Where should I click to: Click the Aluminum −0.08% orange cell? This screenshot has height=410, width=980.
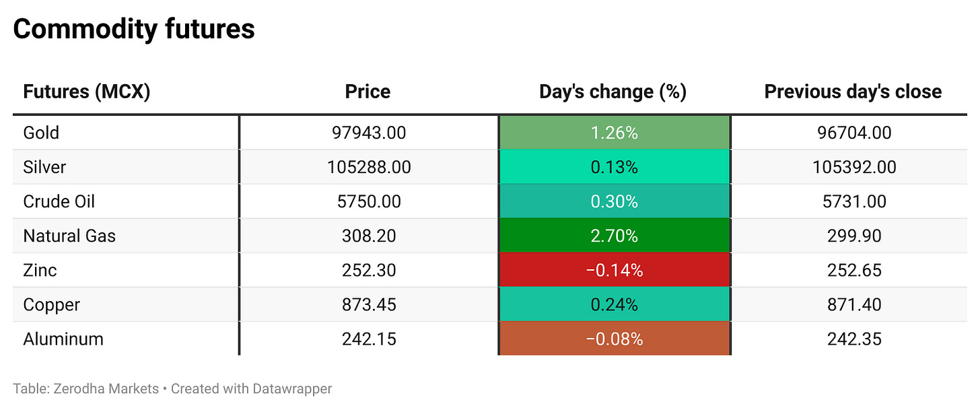[x=614, y=339]
